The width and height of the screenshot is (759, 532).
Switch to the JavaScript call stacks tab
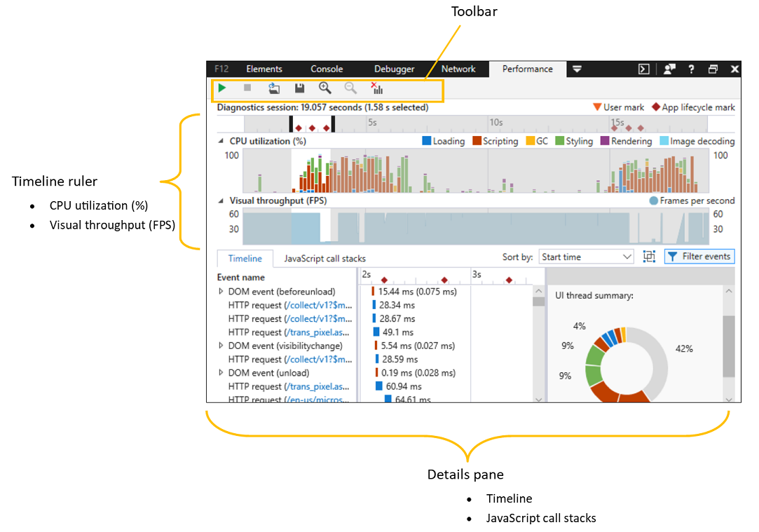323,258
